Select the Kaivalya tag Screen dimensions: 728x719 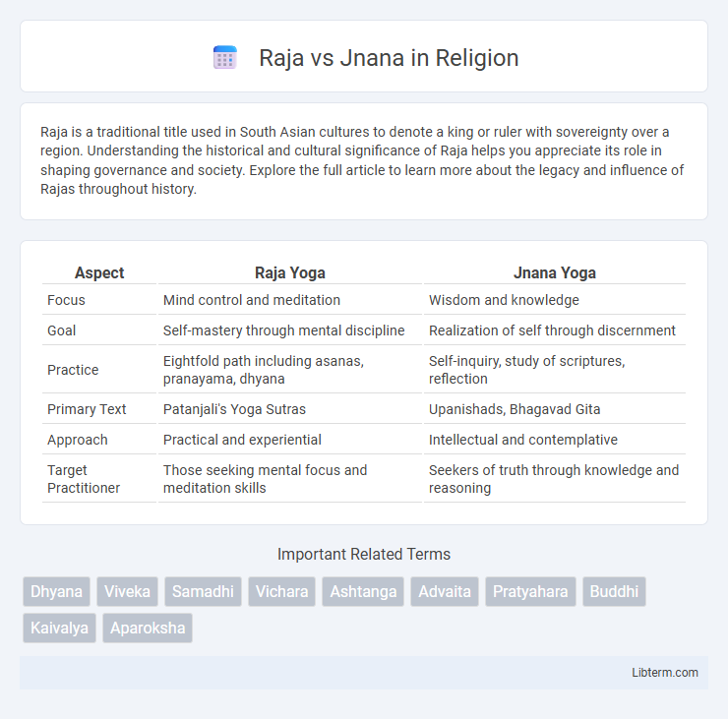(59, 628)
